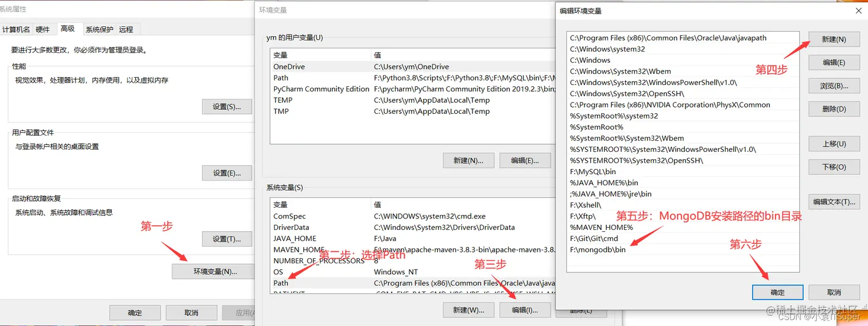Image resolution: width=868 pixels, height=326 pixels.
Task: Select F:\Xftp\ path entry
Action: [683, 216]
